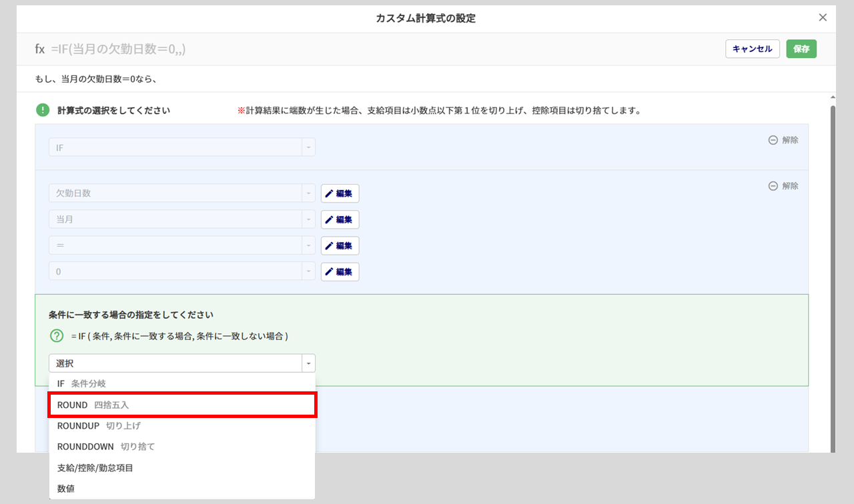Click the 条件に一致する場合の指定をしてください label
This screenshot has height=504, width=854.
click(131, 314)
